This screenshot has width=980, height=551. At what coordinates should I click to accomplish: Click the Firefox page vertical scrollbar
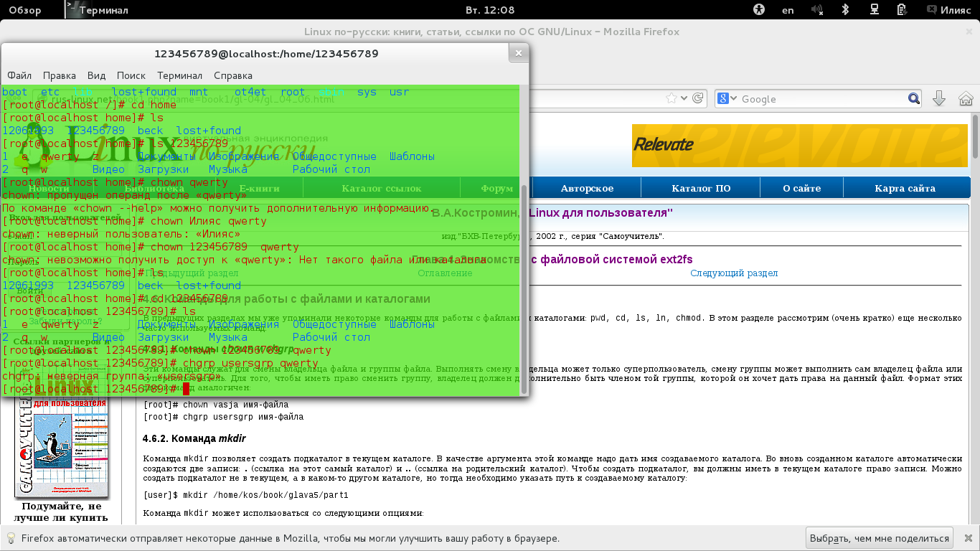[x=975, y=136]
